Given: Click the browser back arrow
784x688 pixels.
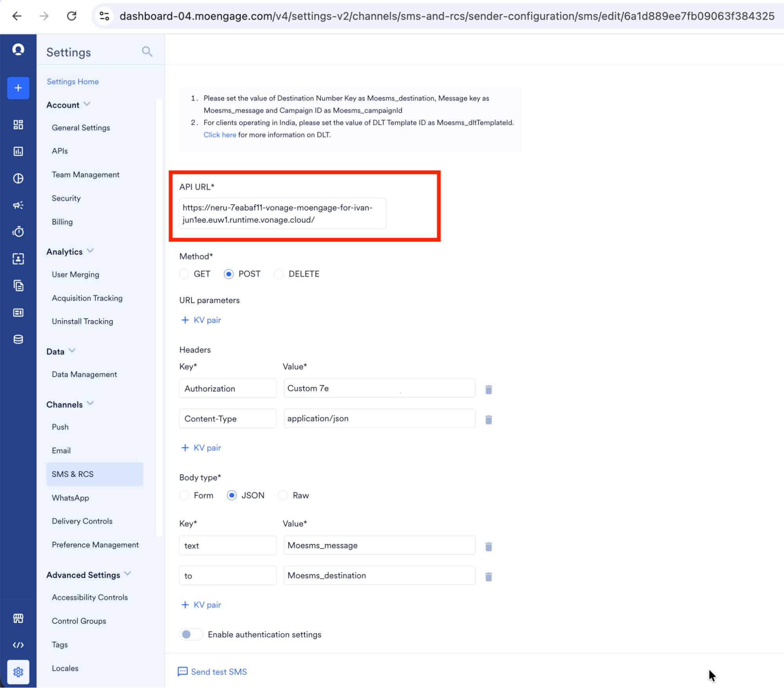Looking at the screenshot, I should click(x=17, y=16).
